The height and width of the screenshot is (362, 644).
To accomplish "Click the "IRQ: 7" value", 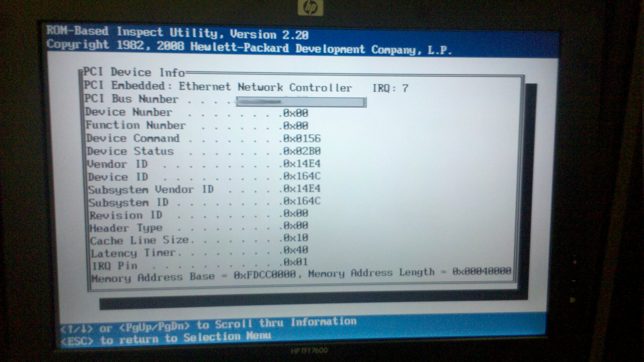I will (x=391, y=88).
